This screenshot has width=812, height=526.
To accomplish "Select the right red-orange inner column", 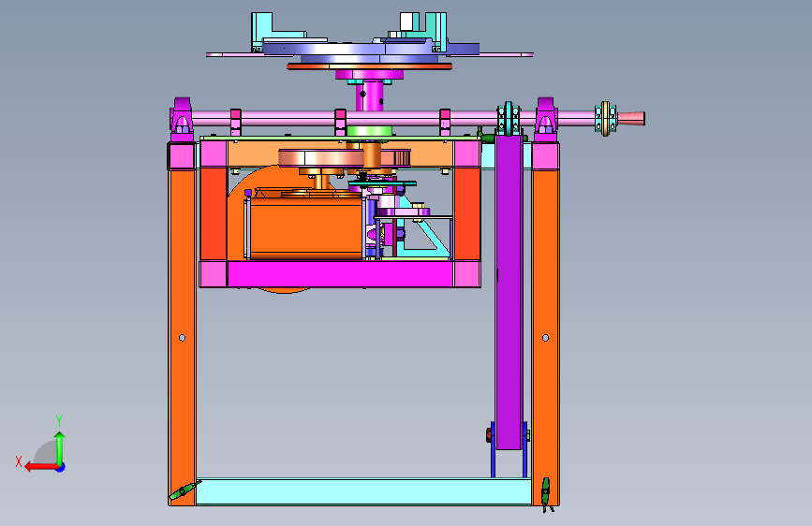I will click(x=466, y=213).
